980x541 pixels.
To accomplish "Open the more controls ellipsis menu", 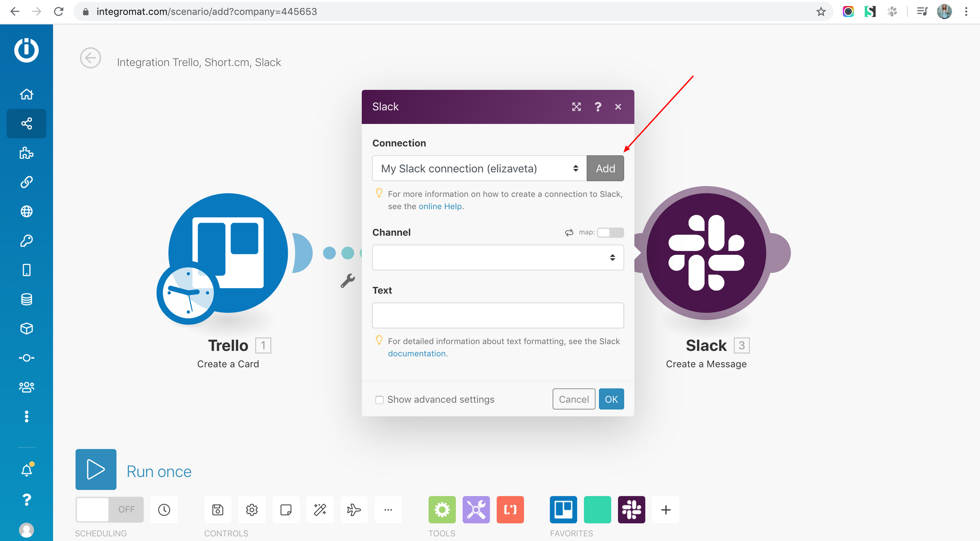I will [388, 510].
